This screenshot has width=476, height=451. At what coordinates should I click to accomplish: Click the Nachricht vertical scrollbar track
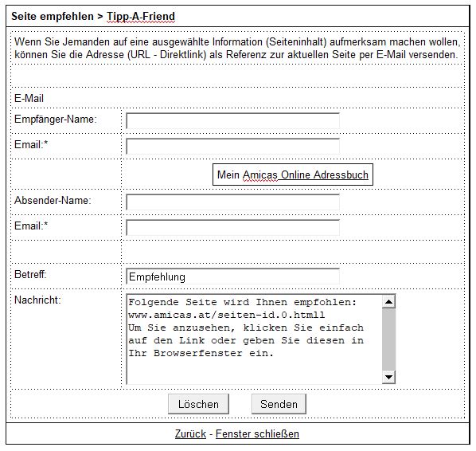388,339
